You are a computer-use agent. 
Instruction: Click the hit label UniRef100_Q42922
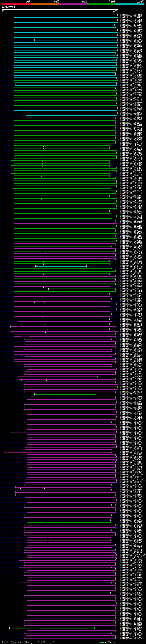pyautogui.click(x=131, y=108)
